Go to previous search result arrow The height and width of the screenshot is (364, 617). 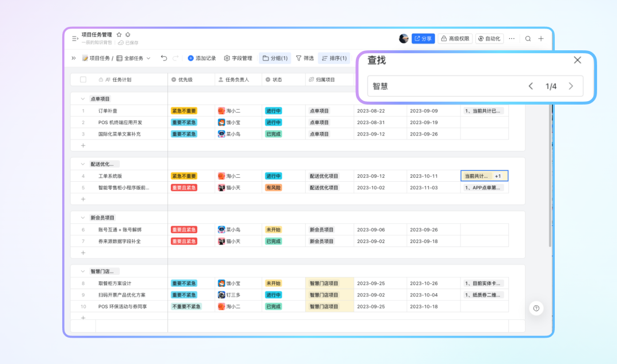click(x=531, y=86)
